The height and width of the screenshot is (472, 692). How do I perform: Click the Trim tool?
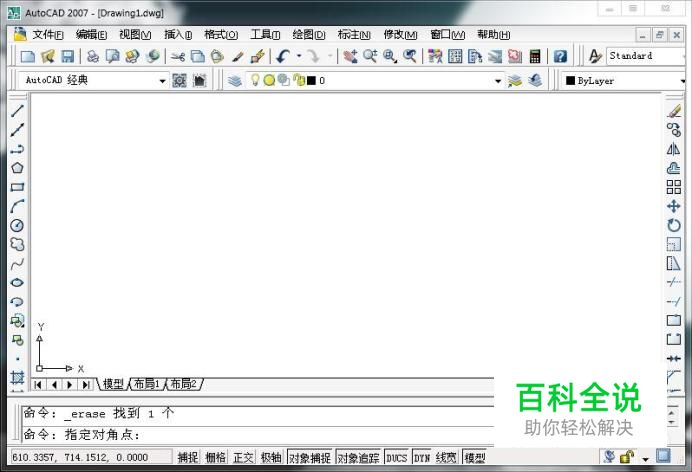(x=673, y=282)
